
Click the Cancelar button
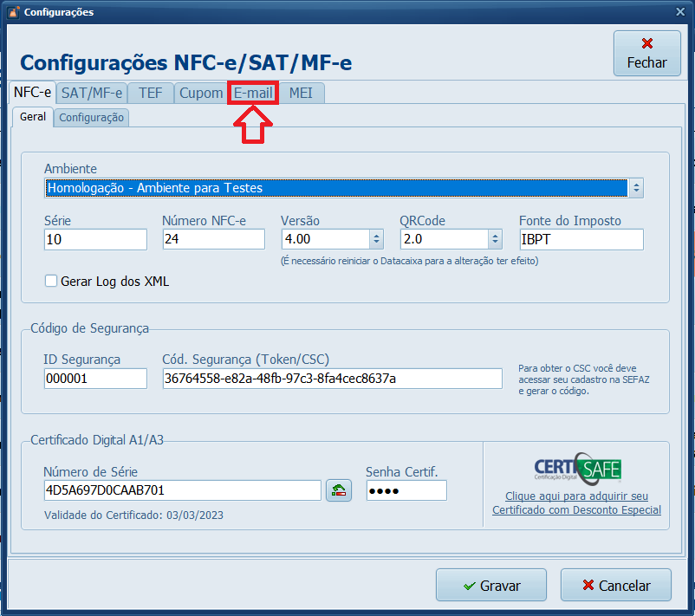(x=616, y=586)
